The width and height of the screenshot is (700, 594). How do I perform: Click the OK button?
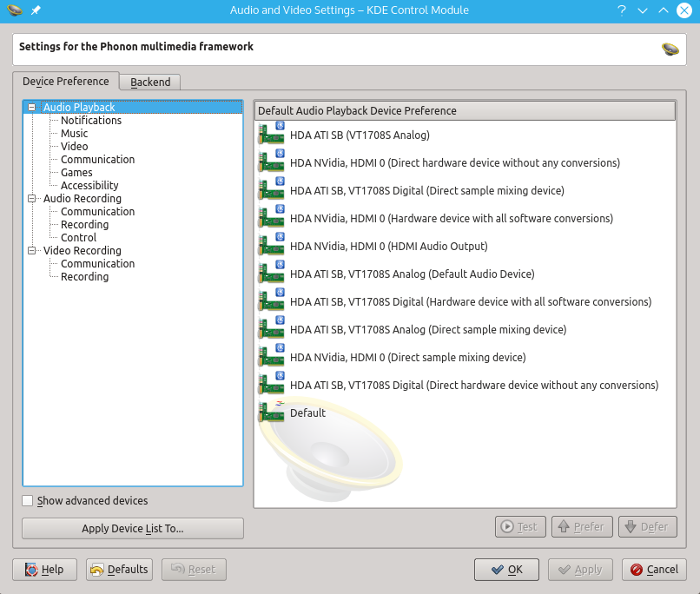coord(506,570)
